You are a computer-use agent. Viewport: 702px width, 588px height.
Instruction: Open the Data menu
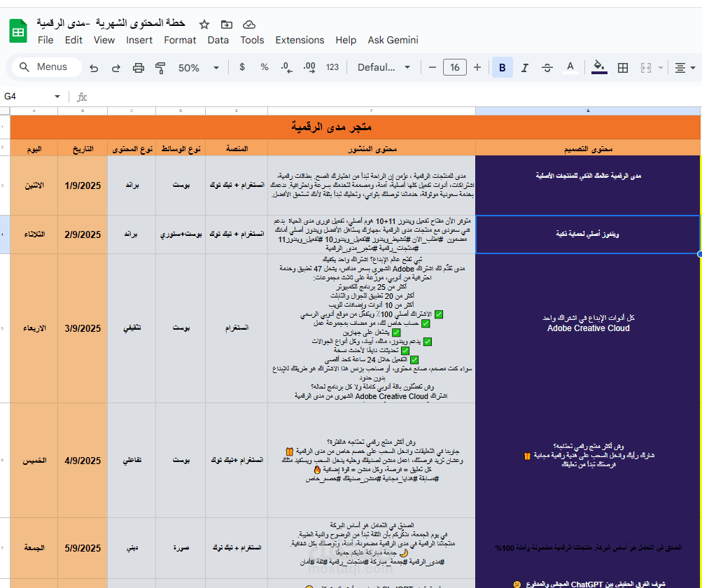coord(218,40)
